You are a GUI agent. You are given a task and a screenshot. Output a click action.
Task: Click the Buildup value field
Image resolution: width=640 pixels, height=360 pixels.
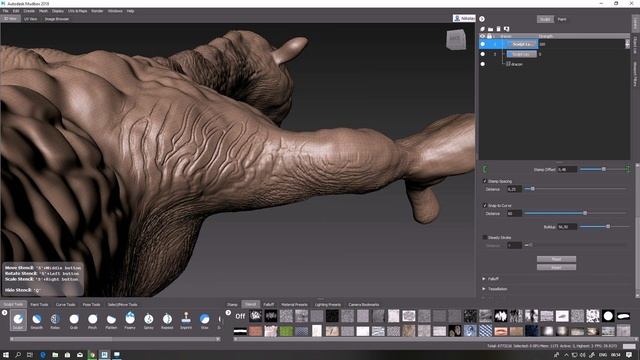[567, 227]
